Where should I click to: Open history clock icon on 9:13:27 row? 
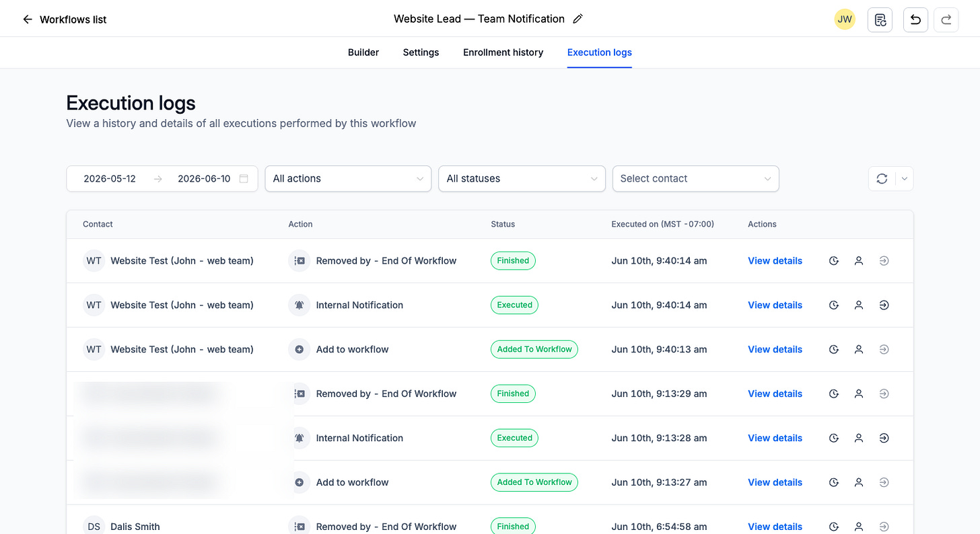[x=834, y=483]
